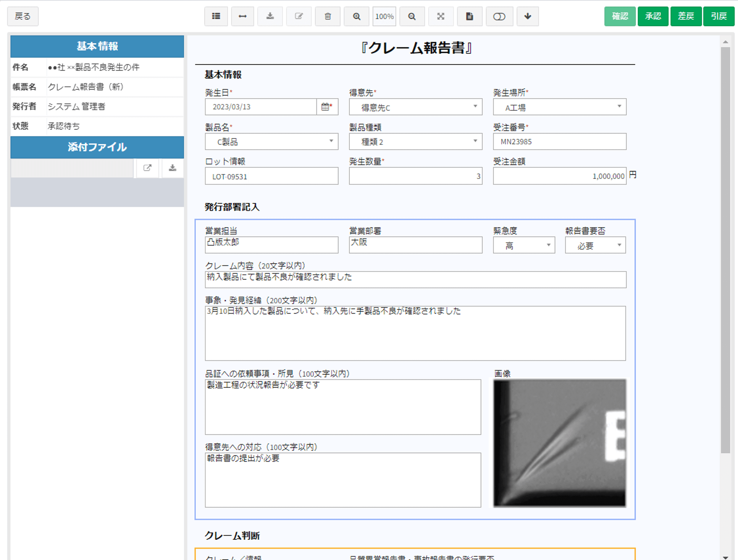Image resolution: width=738 pixels, height=560 pixels.
Task: Click the vertical scrollbar thumb
Action: (725, 250)
